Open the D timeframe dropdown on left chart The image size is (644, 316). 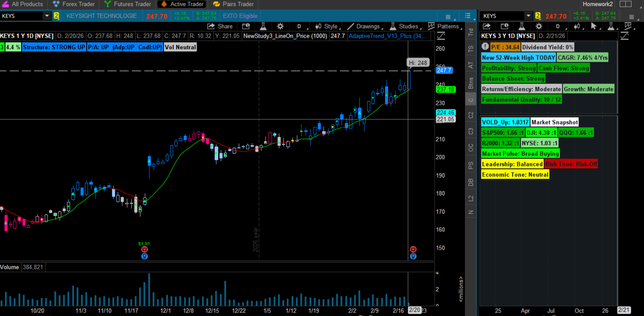point(299,26)
